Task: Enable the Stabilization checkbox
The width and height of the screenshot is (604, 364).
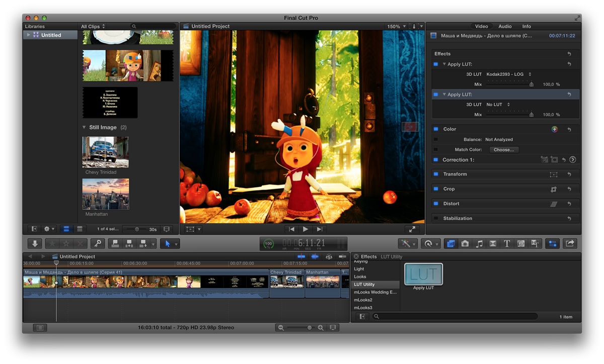Action: click(x=436, y=219)
